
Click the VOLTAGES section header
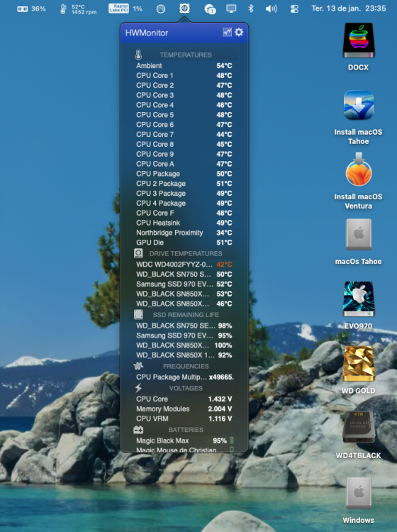[x=184, y=388]
